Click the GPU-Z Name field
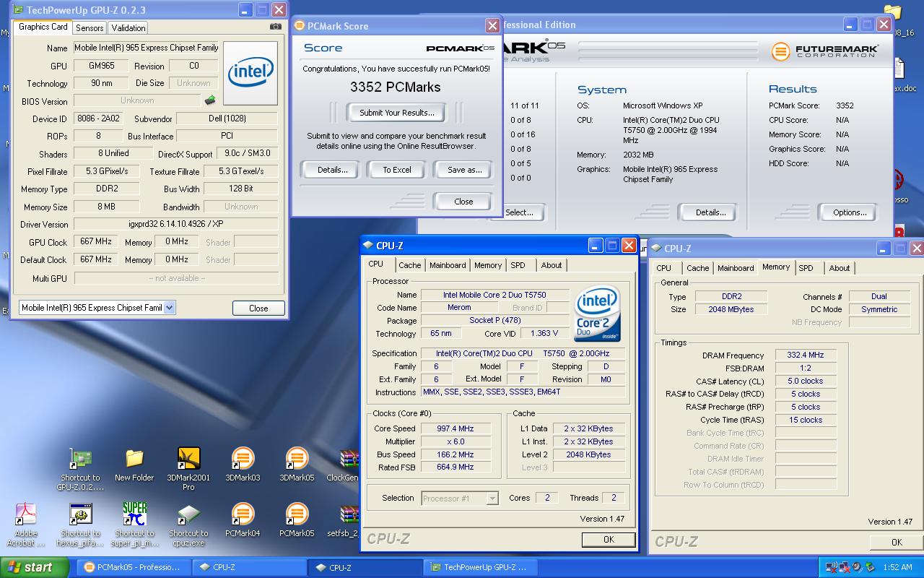The image size is (924, 578). (146, 48)
